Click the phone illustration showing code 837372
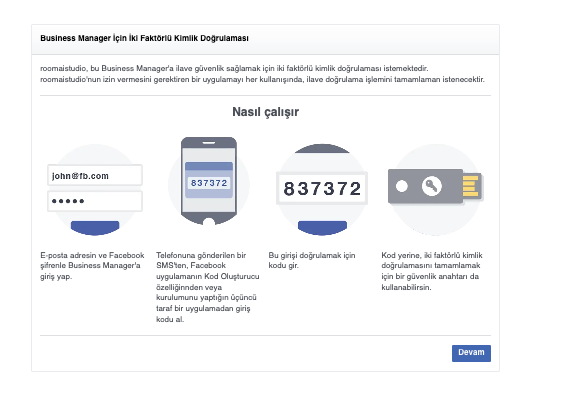This screenshot has width=561, height=401. (209, 181)
